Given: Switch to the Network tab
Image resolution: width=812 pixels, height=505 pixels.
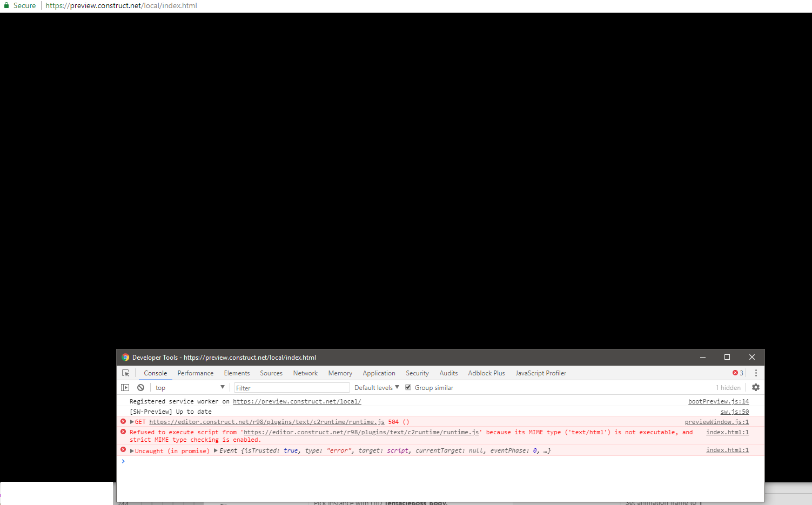Looking at the screenshot, I should pos(305,373).
